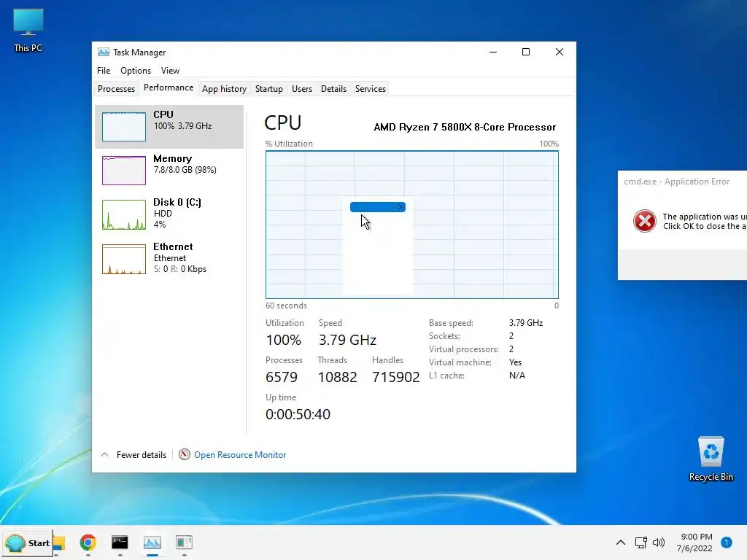Open This PC desktop icon

28,31
